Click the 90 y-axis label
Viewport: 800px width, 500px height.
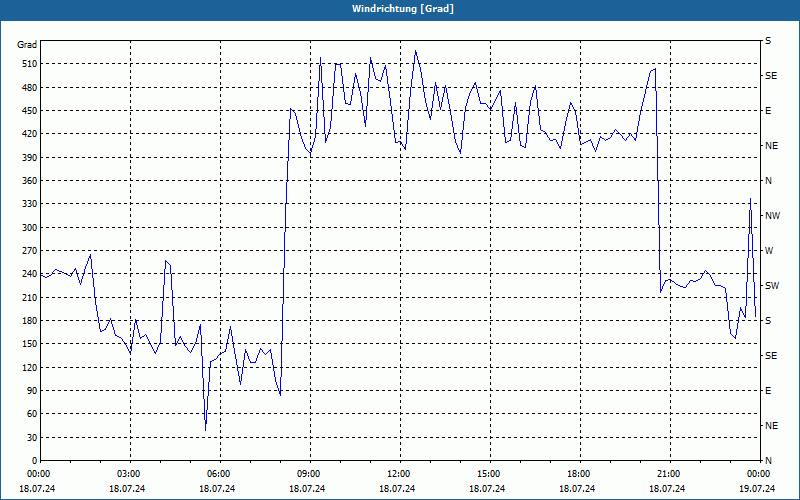(x=32, y=391)
